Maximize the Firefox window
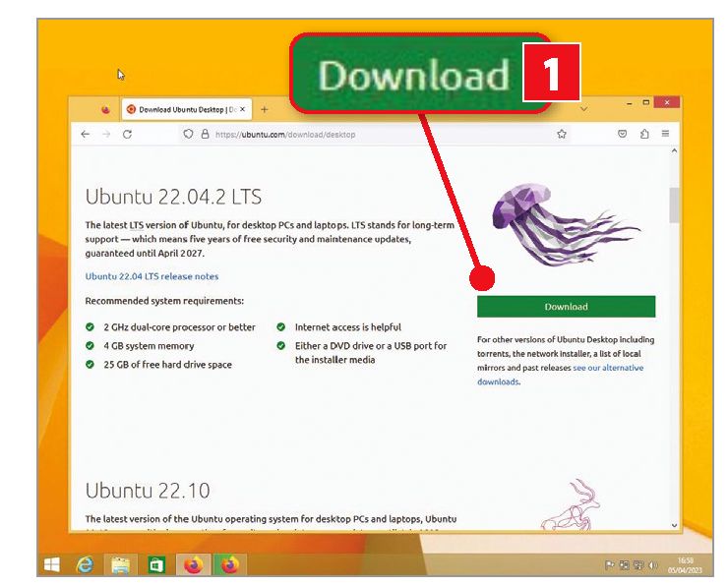This screenshot has height=586, width=728. 645,102
